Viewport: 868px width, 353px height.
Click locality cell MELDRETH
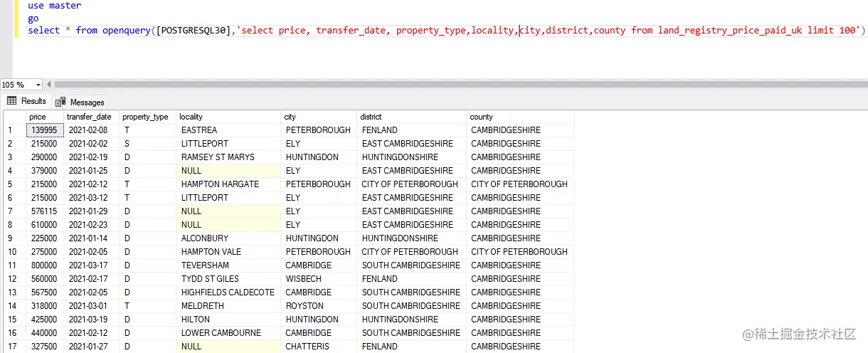click(x=228, y=306)
